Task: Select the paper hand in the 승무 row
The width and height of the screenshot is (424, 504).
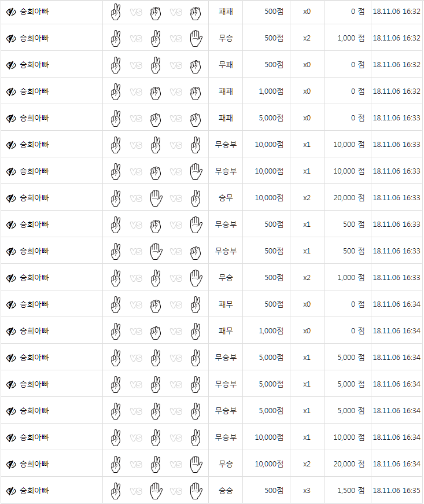Action: 156,198
